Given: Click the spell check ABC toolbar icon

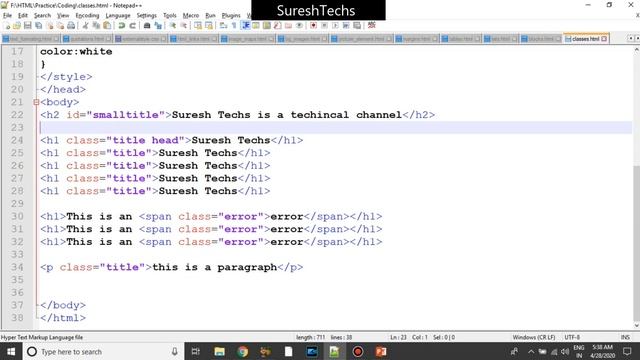Looking at the screenshot, I should 371,25.
